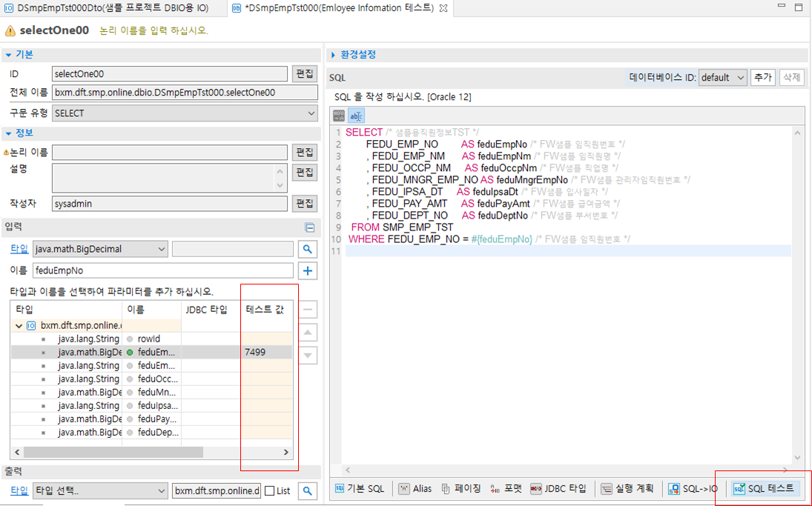Convert SQL with the SQL->IO icon

693,488
